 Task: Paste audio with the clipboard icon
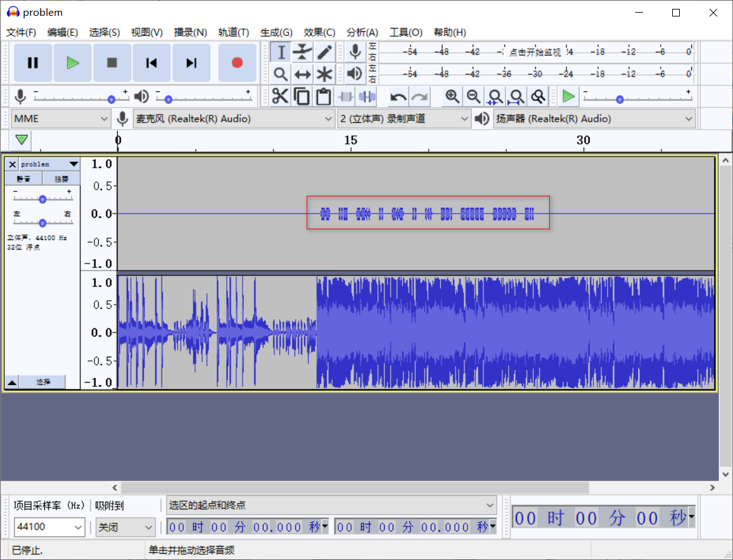coord(324,96)
